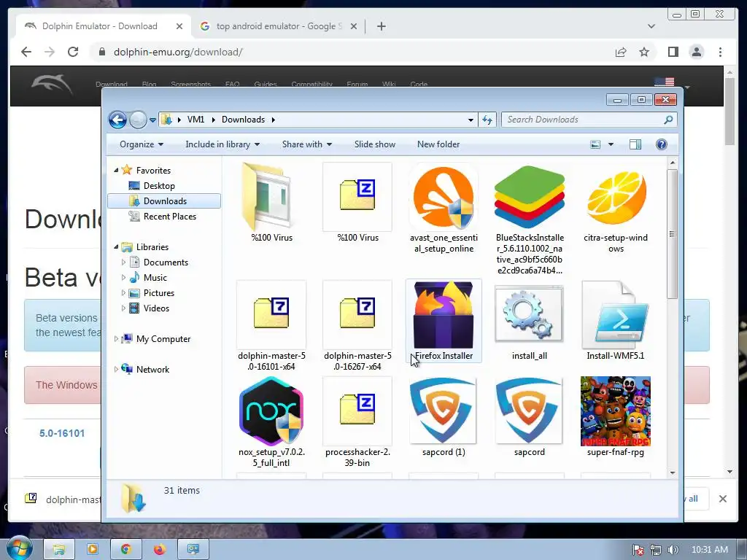Viewport: 747px width, 560px height.
Task: Close Chrome downloads bar
Action: pos(723,499)
